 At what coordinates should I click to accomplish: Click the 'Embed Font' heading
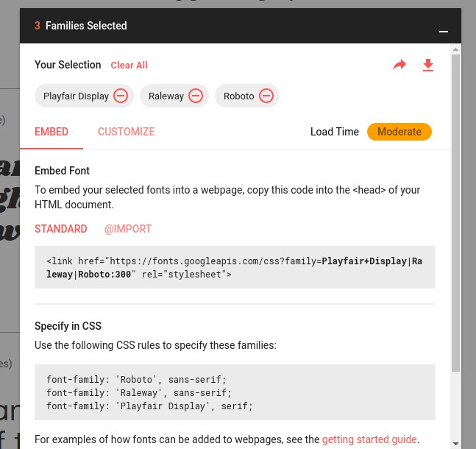click(x=62, y=171)
